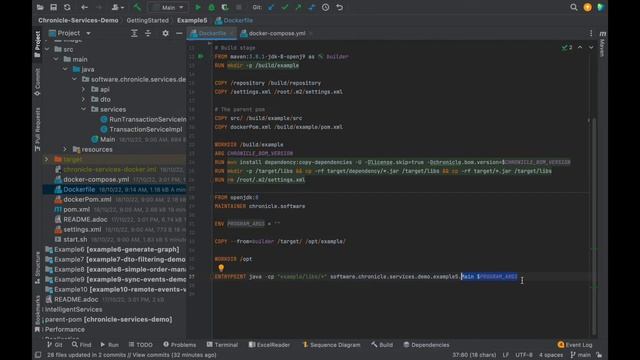
Task: Expand all in the Project panel
Action: (134, 33)
